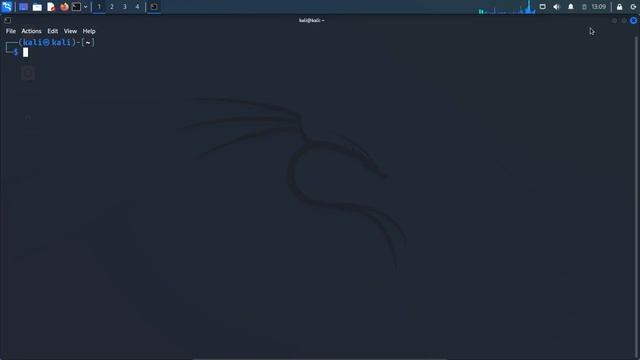Open the display settings tray icon
This screenshot has width=640, height=360.
tap(542, 7)
